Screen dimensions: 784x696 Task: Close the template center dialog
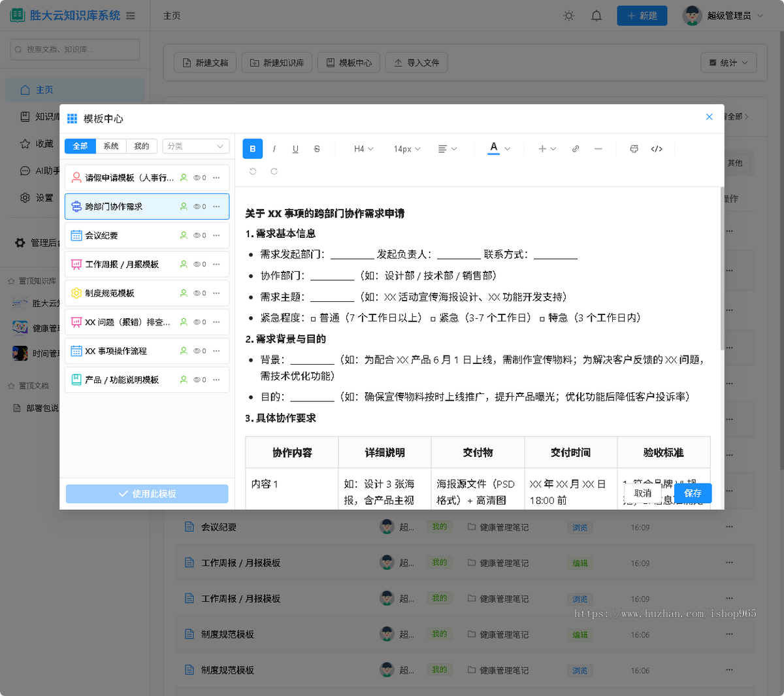point(710,117)
